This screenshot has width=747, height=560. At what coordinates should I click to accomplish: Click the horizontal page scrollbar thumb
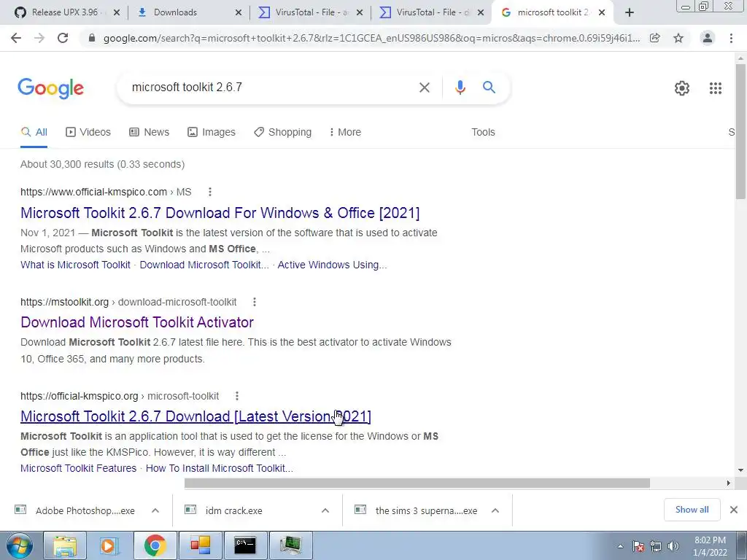click(x=417, y=483)
